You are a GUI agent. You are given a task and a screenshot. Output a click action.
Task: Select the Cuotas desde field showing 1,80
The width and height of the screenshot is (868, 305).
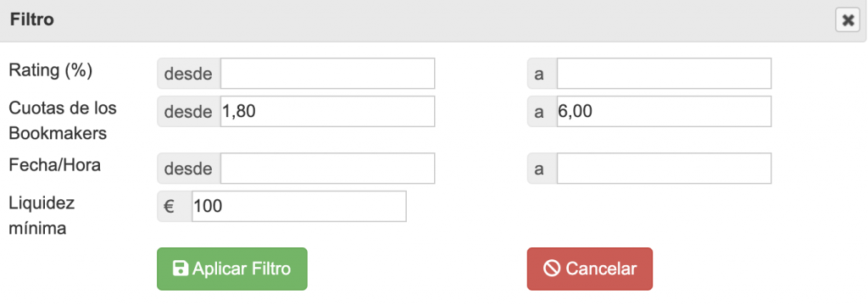click(327, 111)
